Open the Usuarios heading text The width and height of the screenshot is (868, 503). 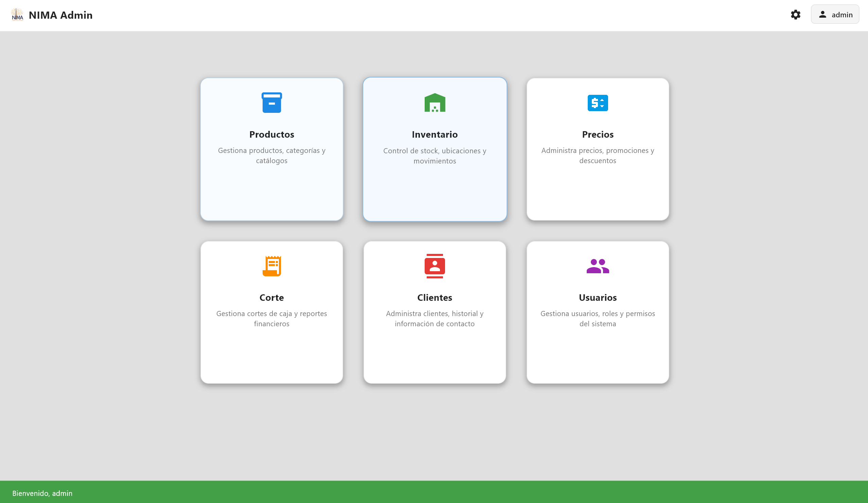[x=598, y=297]
